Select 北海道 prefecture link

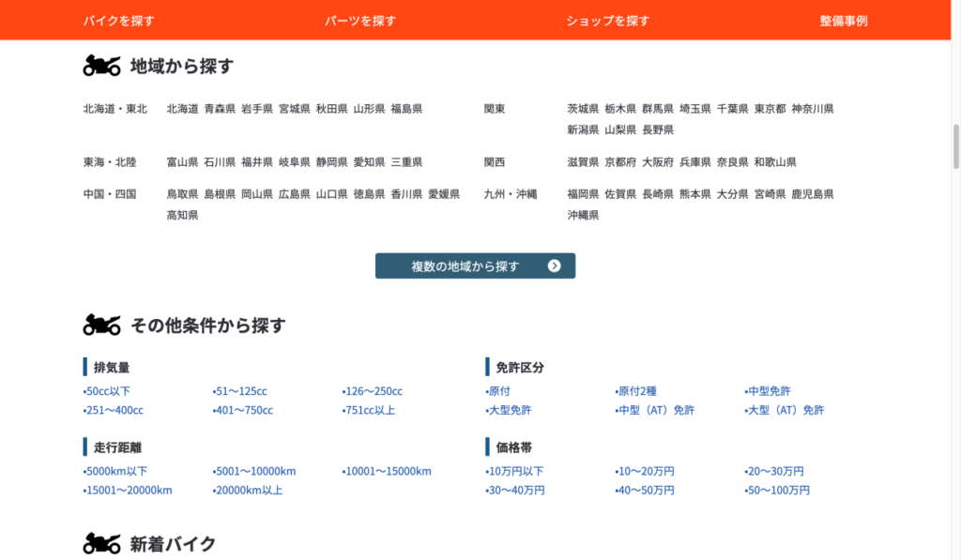click(x=182, y=109)
